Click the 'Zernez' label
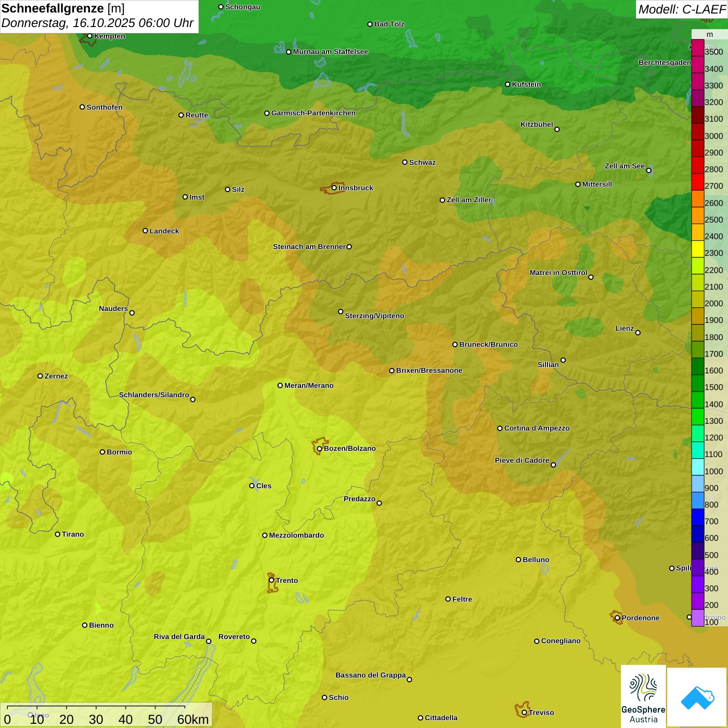Image resolution: width=728 pixels, height=728 pixels. tap(56, 376)
